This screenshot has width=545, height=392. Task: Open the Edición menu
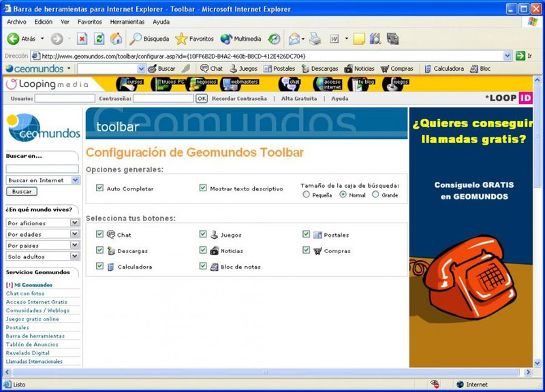(x=44, y=22)
